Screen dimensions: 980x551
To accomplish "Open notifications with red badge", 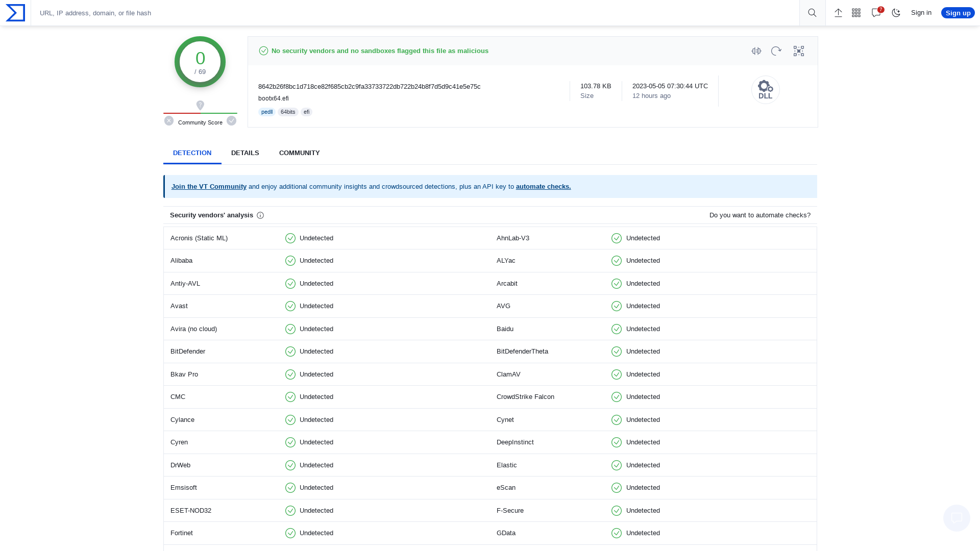I will pyautogui.click(x=877, y=12).
